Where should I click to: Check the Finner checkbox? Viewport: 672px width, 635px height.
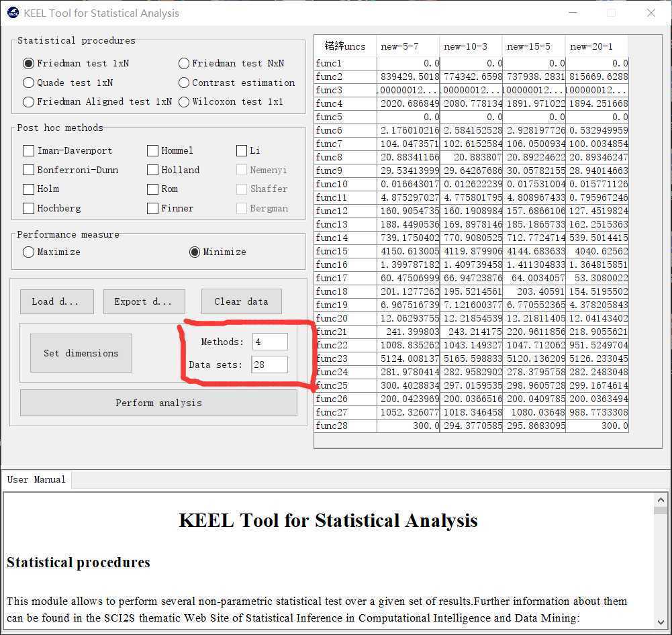pyautogui.click(x=152, y=208)
